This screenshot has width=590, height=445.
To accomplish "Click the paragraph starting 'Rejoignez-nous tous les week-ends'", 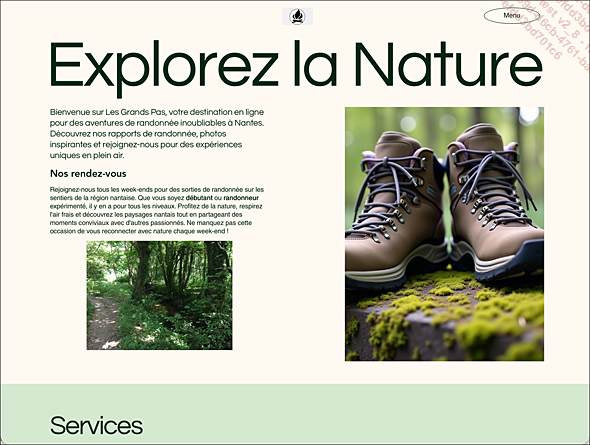I will 157,210.
